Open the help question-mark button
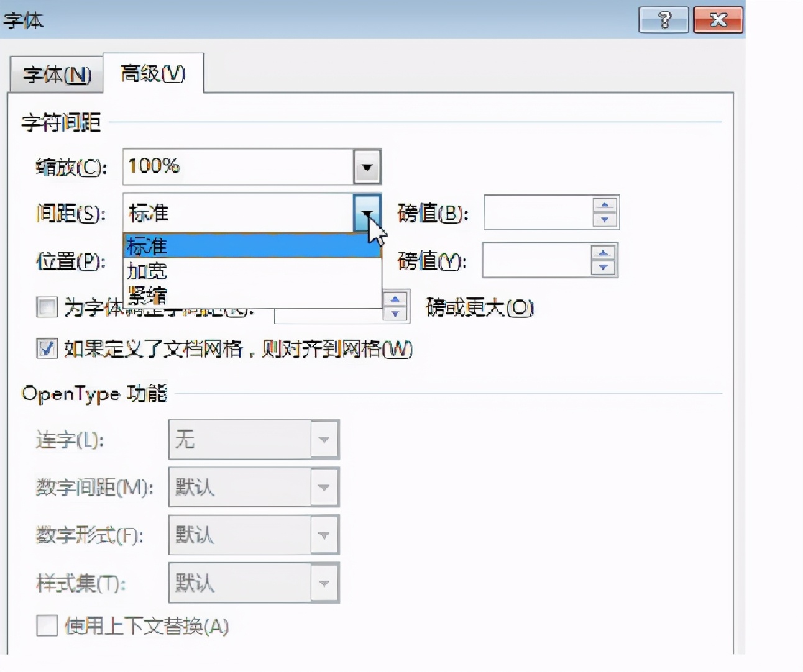The height and width of the screenshot is (672, 803). pyautogui.click(x=664, y=20)
